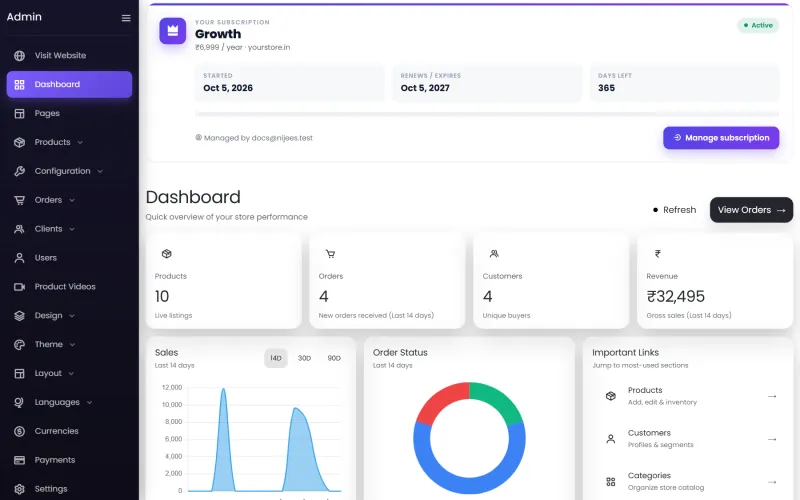The image size is (800, 500).
Task: Click the Theme palette icon in sidebar
Action: (x=19, y=345)
